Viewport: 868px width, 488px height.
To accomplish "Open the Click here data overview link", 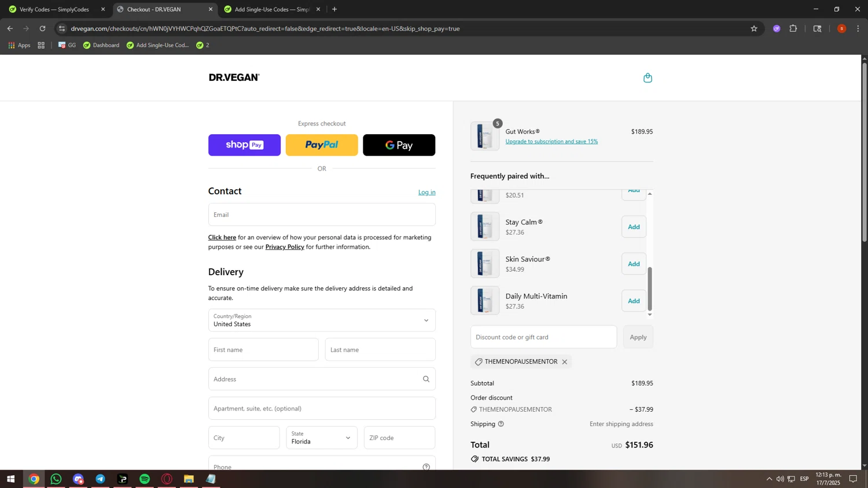I will [222, 238].
